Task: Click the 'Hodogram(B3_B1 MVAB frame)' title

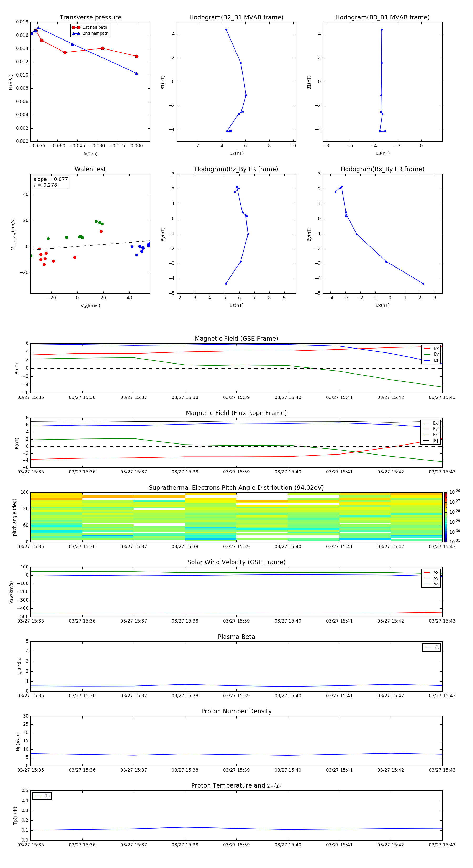Action: (x=382, y=18)
